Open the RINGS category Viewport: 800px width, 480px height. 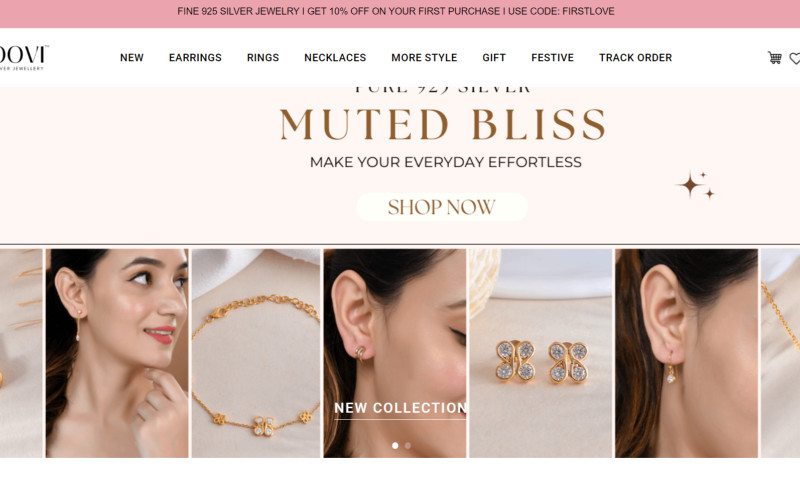click(x=263, y=58)
